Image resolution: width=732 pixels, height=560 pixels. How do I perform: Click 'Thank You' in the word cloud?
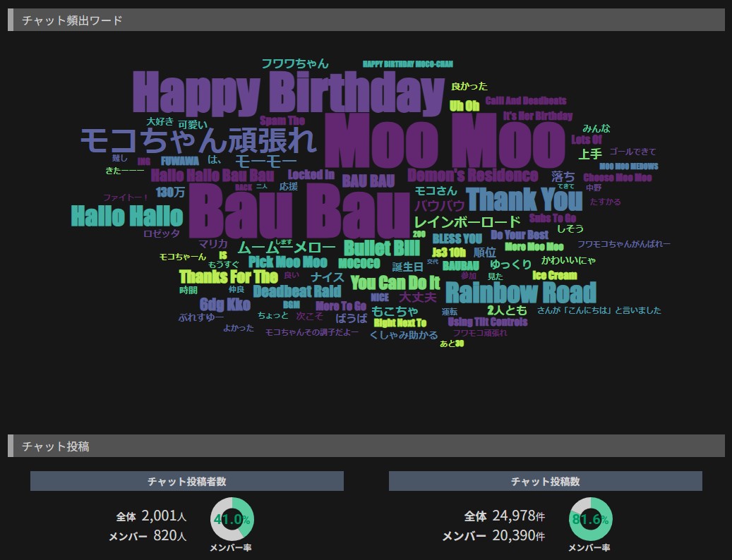click(x=524, y=200)
